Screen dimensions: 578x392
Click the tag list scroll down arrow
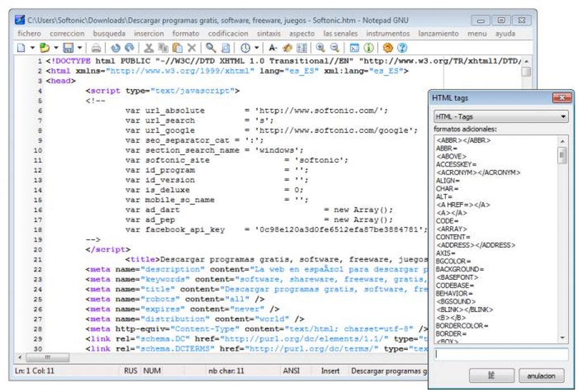[x=562, y=338]
